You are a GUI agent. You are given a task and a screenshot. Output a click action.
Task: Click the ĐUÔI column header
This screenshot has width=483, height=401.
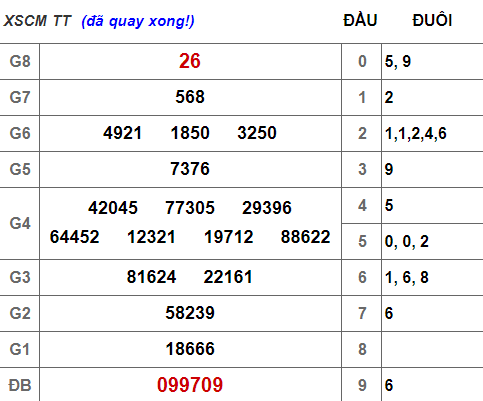pyautogui.click(x=432, y=20)
